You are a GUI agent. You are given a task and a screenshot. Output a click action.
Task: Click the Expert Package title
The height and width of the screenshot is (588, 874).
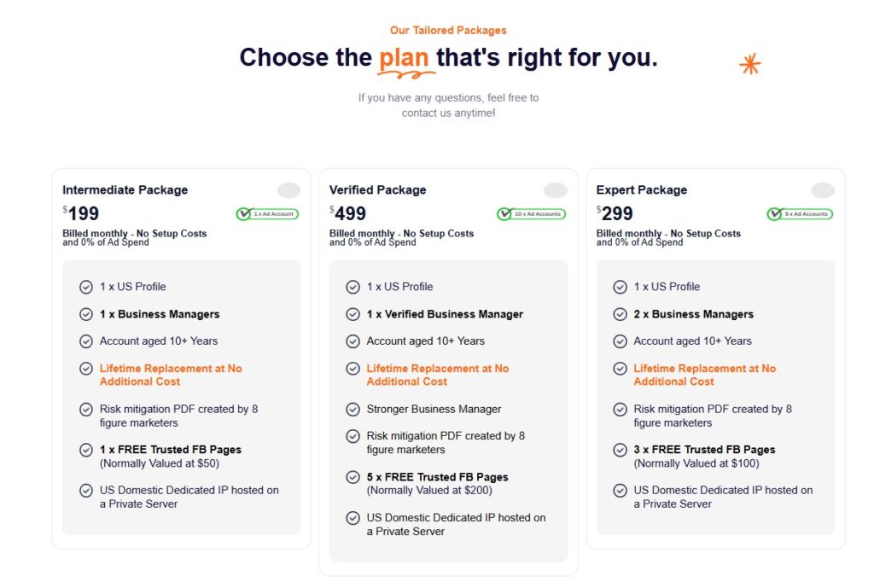[x=641, y=190]
